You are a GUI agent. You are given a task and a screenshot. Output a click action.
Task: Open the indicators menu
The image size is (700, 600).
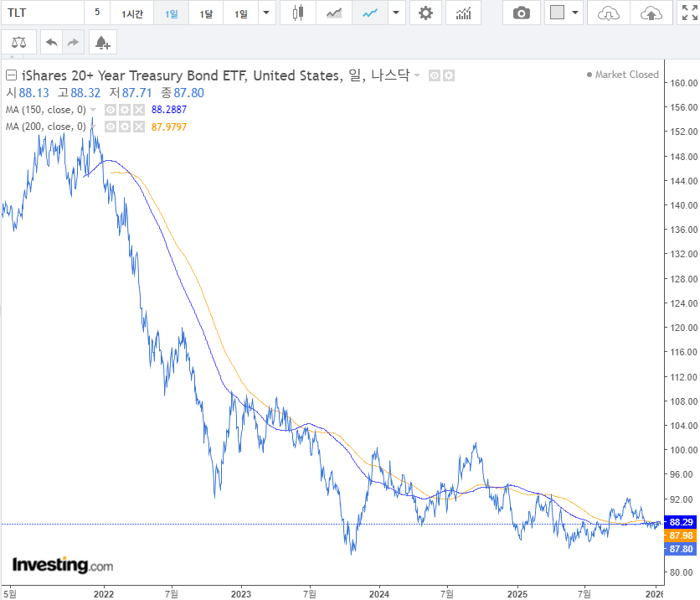pyautogui.click(x=463, y=13)
